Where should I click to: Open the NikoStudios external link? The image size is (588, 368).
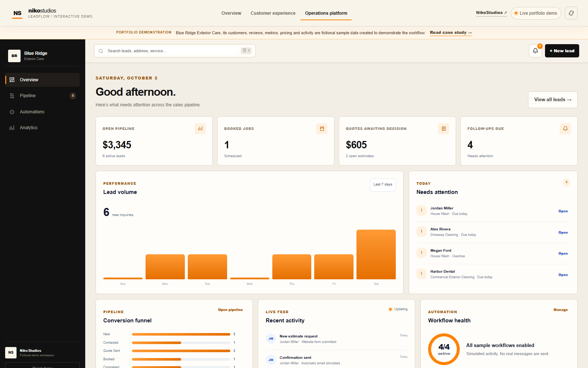(x=491, y=13)
